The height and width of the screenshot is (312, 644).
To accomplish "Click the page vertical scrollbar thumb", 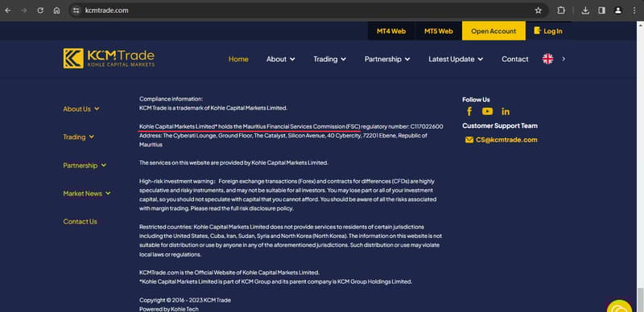I will 640,300.
